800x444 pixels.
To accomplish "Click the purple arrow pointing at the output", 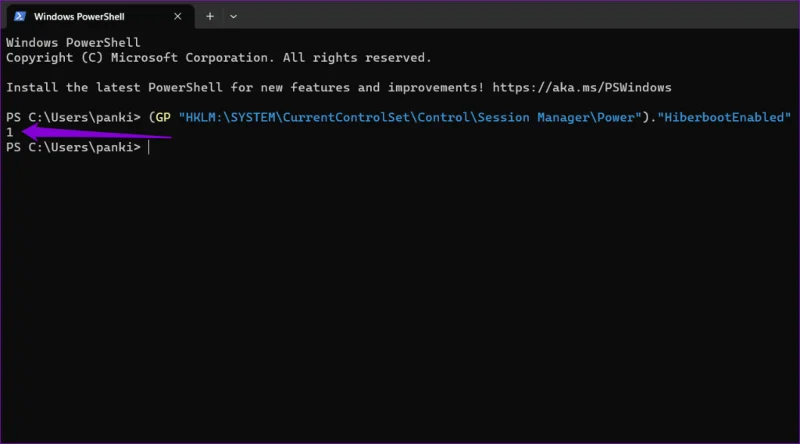I will pos(96,132).
